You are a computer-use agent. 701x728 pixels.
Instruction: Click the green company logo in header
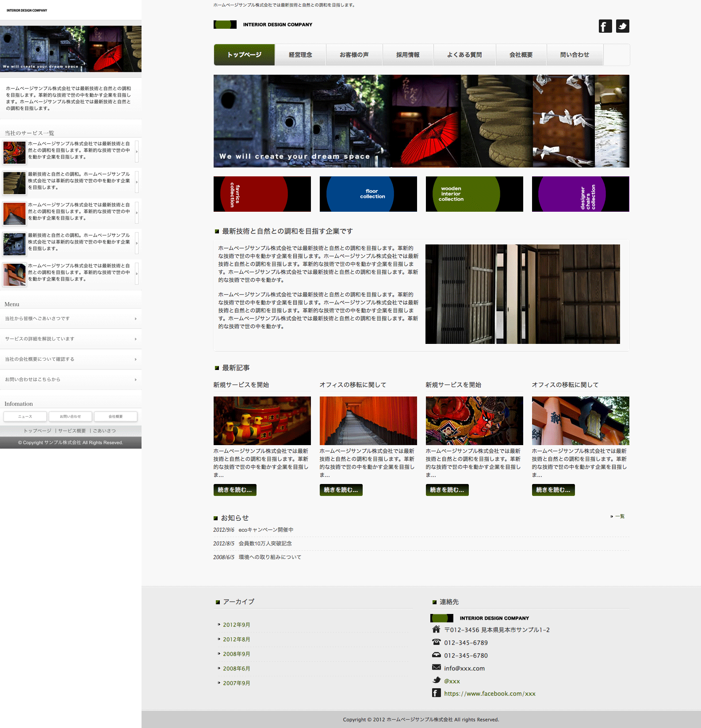click(225, 25)
